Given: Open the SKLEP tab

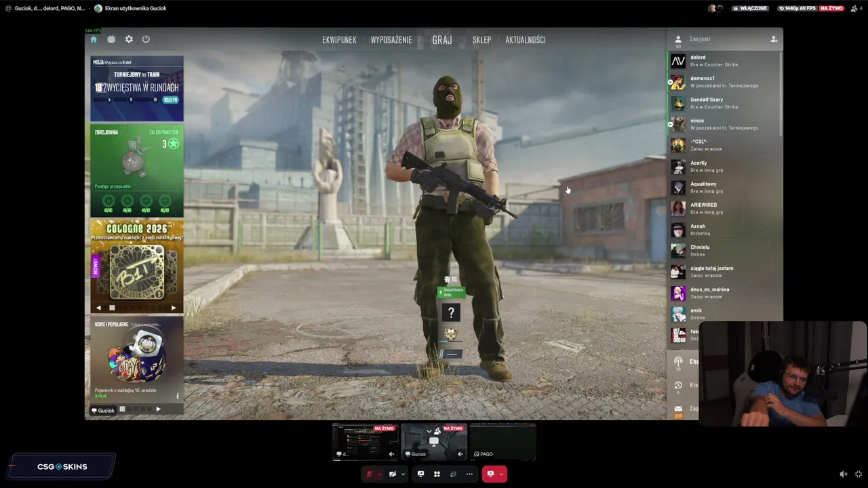Looking at the screenshot, I should pos(481,40).
